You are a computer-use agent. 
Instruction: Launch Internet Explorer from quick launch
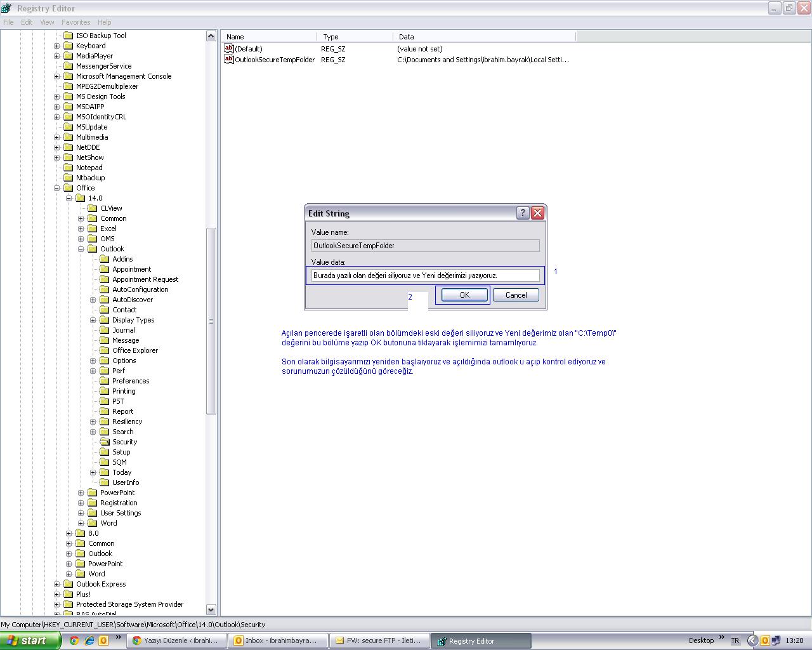89,640
